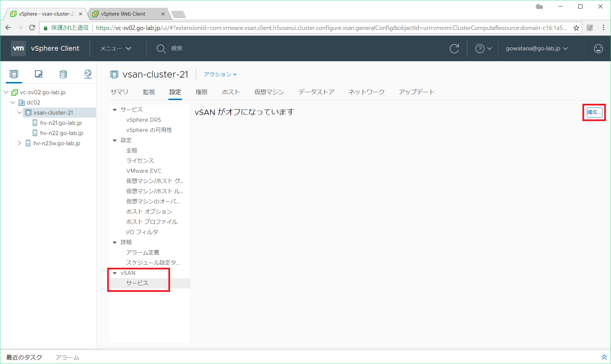This screenshot has height=364, width=611.
Task: Click the 構成... button
Action: pyautogui.click(x=594, y=112)
